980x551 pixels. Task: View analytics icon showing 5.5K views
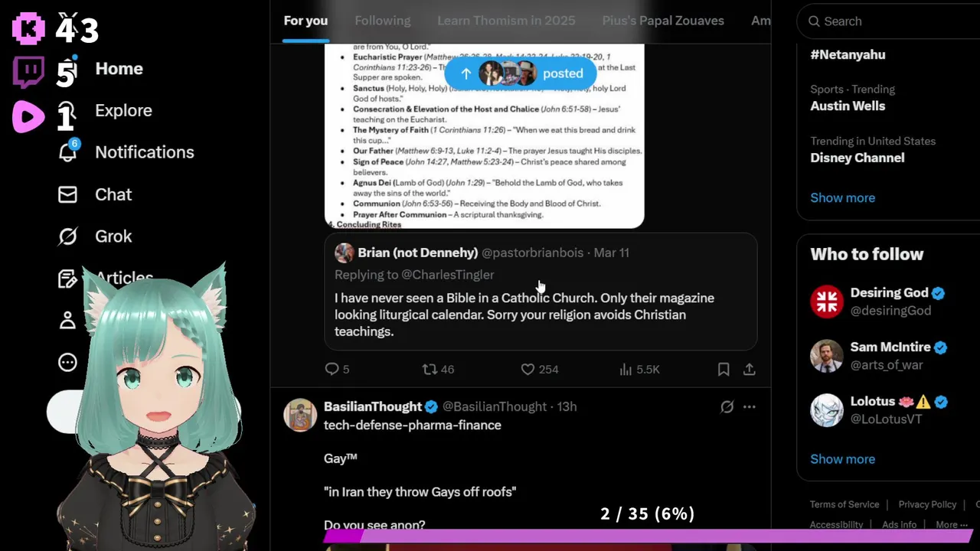626,369
